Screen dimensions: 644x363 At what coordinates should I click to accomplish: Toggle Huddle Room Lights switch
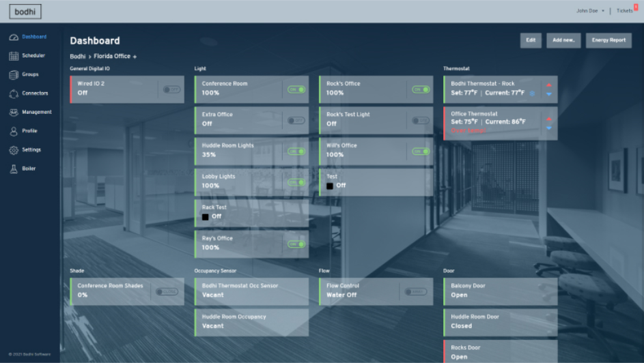(x=296, y=151)
